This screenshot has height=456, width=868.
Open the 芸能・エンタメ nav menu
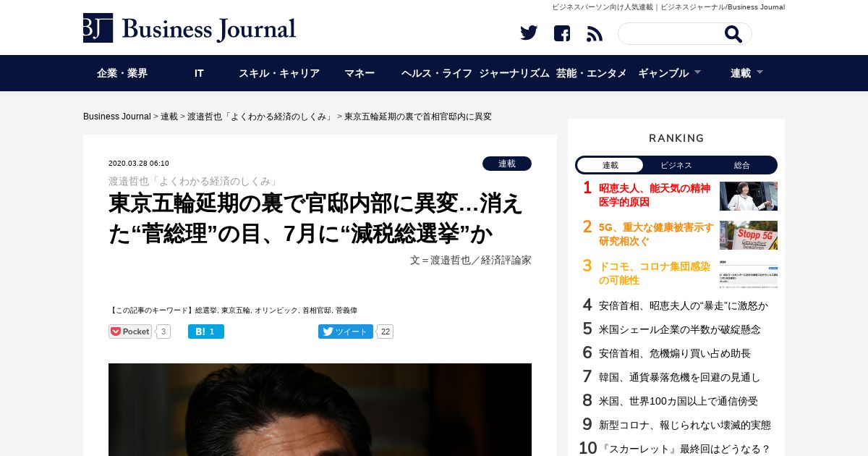click(x=592, y=73)
